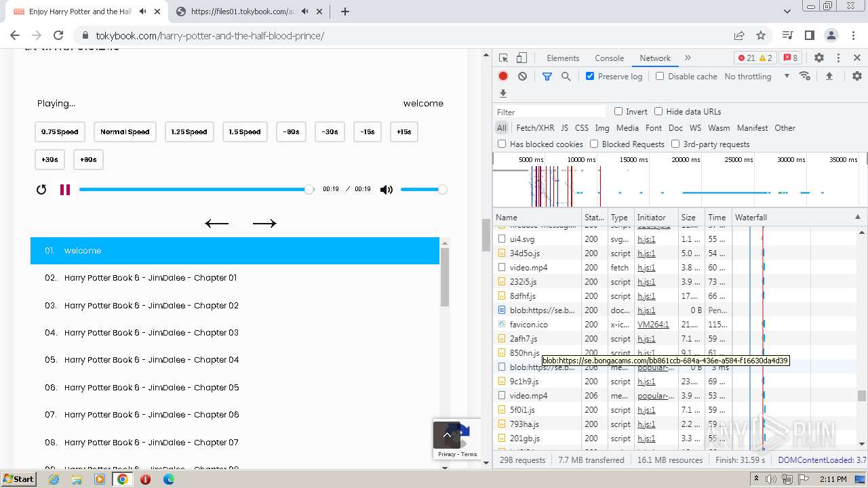Open DevTools main settings gear
The width and height of the screenshot is (868, 488).
[x=819, y=58]
